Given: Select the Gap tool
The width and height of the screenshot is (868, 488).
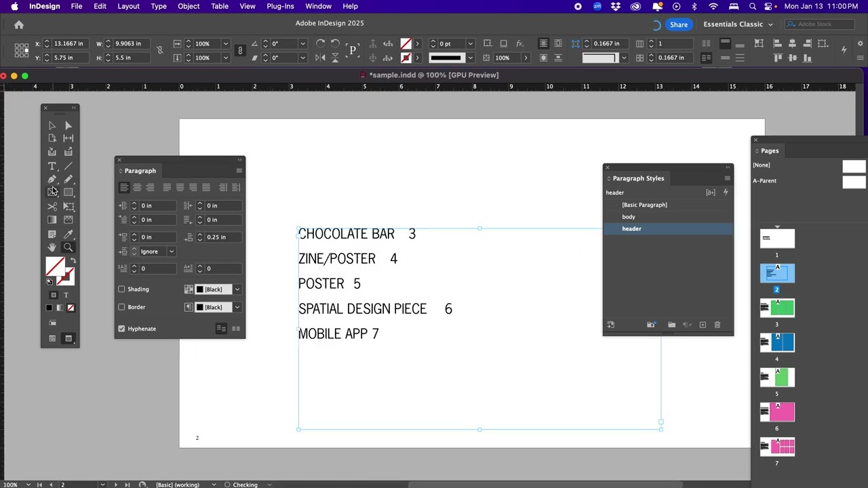Looking at the screenshot, I should (x=68, y=138).
